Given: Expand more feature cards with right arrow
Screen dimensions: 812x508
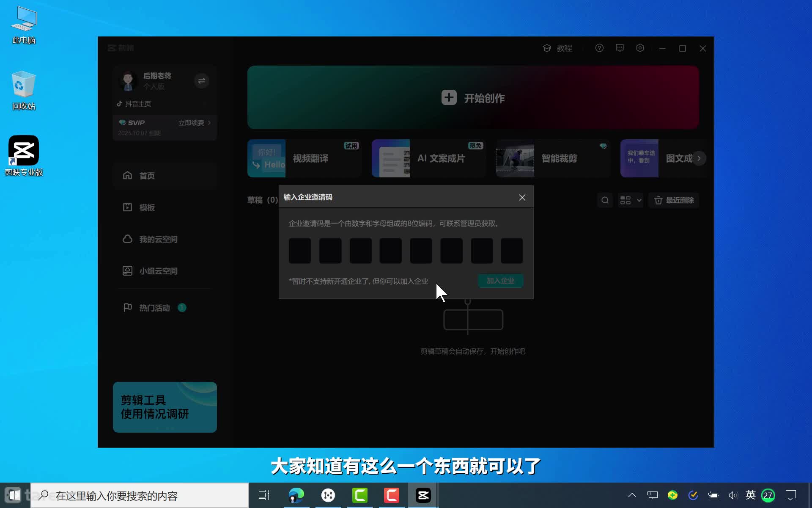Looking at the screenshot, I should coord(699,158).
